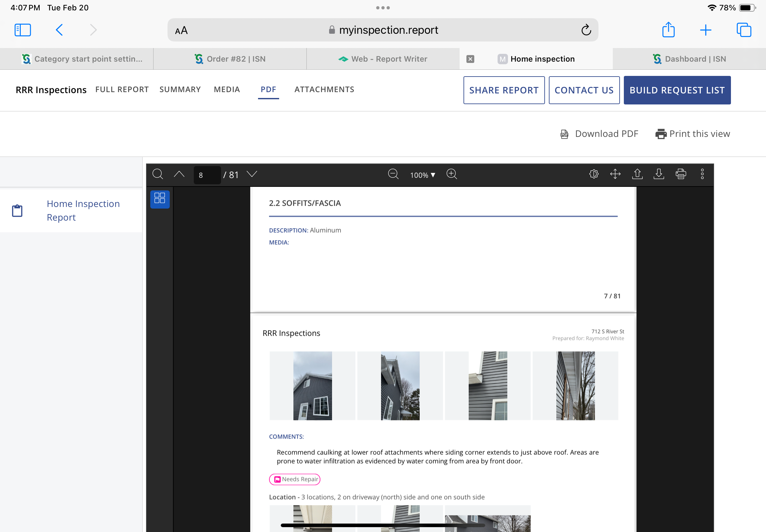Add a new browser tab
Image resolution: width=766 pixels, height=532 pixels.
705,30
